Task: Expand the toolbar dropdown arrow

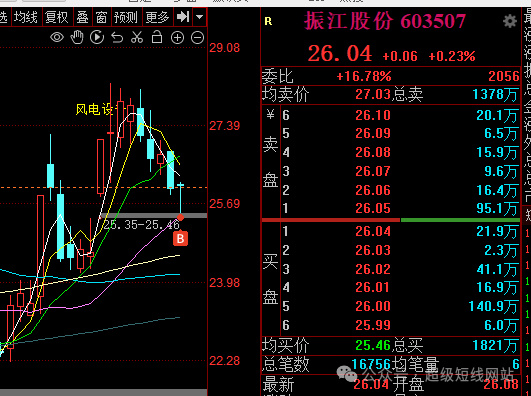Action: [199, 17]
